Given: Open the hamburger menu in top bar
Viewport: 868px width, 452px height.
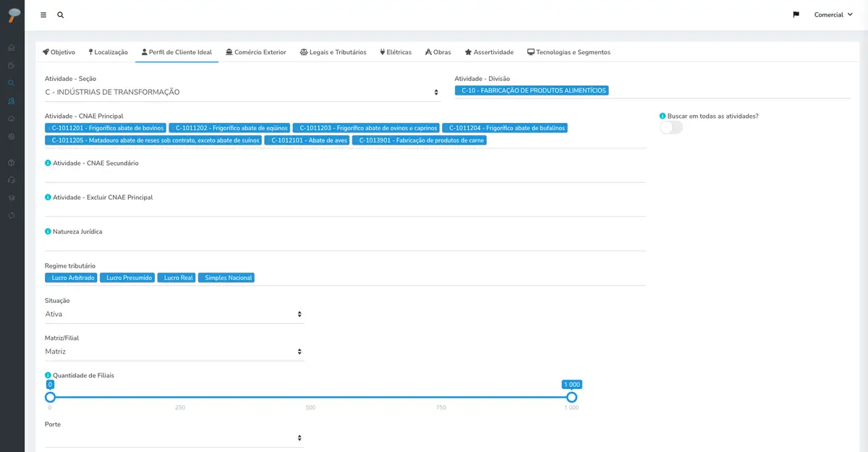Looking at the screenshot, I should tap(43, 14).
